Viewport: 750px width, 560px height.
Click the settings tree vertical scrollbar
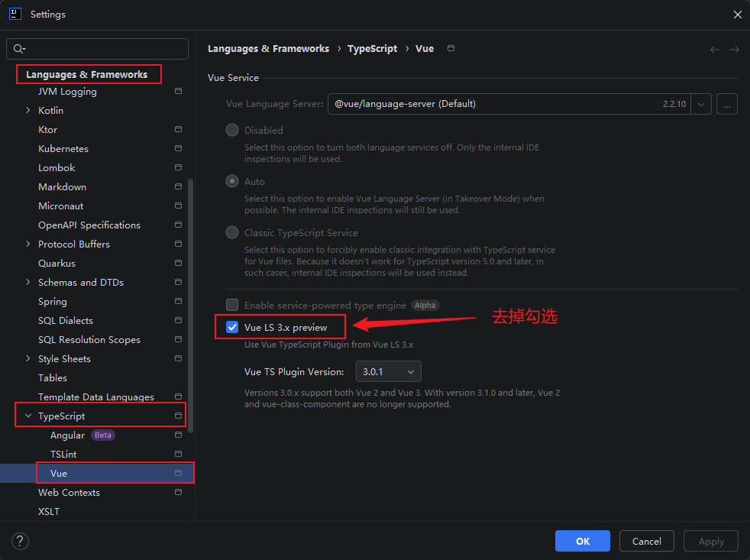(190, 306)
